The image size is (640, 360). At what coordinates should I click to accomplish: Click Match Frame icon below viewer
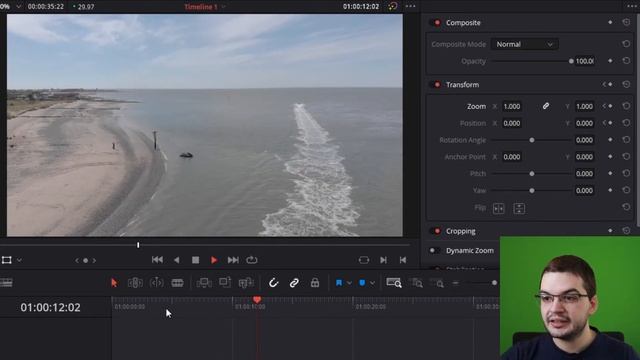pyautogui.click(x=364, y=260)
